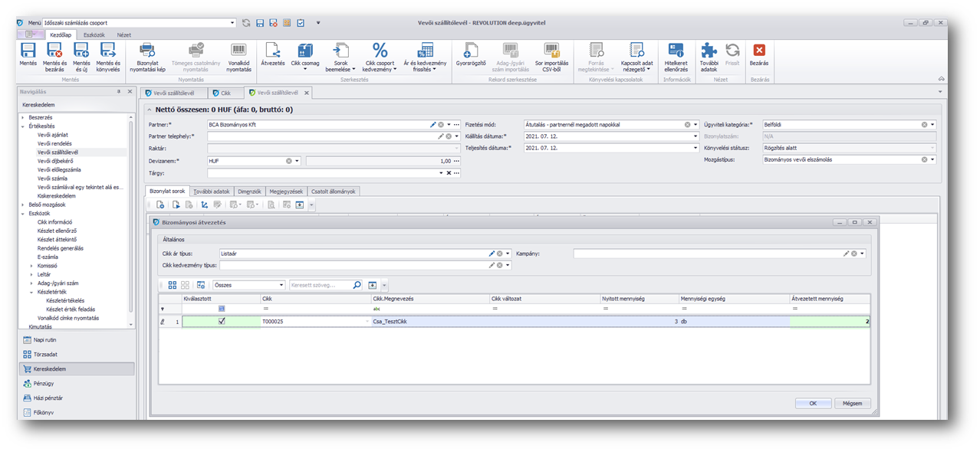
Task: Open Bizonylat nyomtatási kép print preview
Action: click(146, 51)
